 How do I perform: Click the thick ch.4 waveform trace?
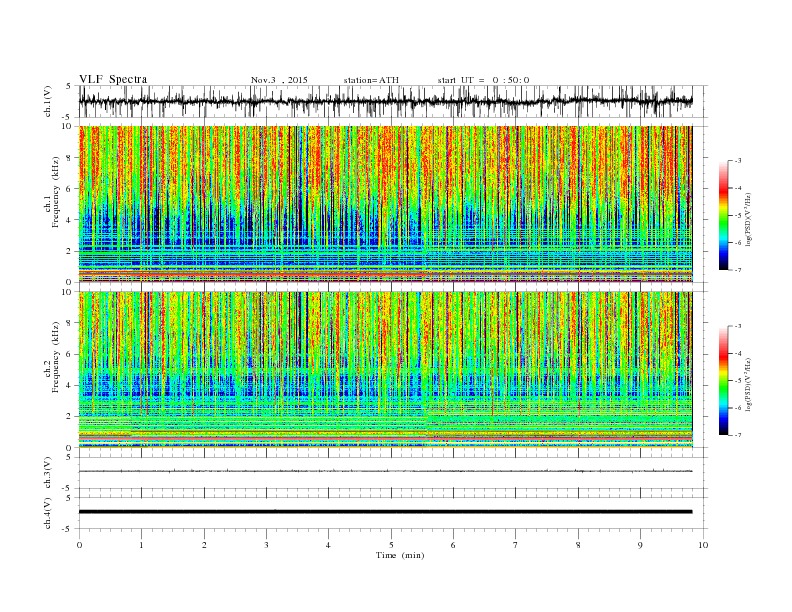coord(385,512)
